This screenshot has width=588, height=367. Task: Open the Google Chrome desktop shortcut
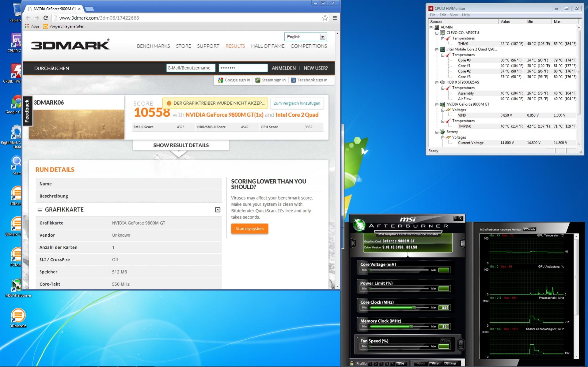tap(15, 104)
